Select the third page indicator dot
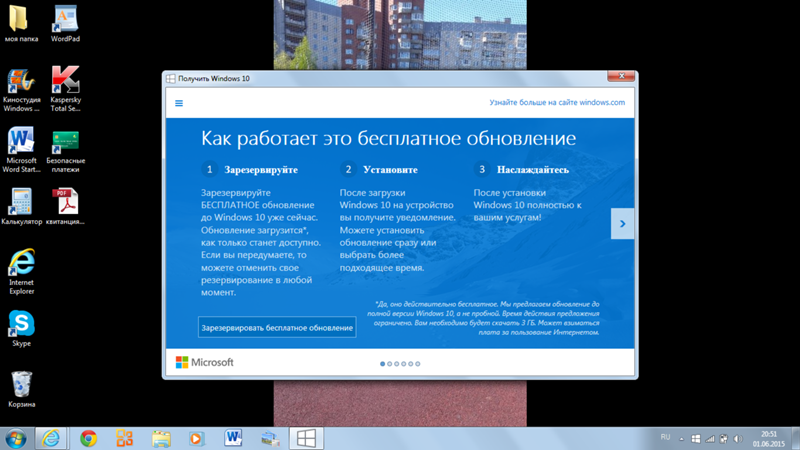800x450 pixels. coord(396,364)
